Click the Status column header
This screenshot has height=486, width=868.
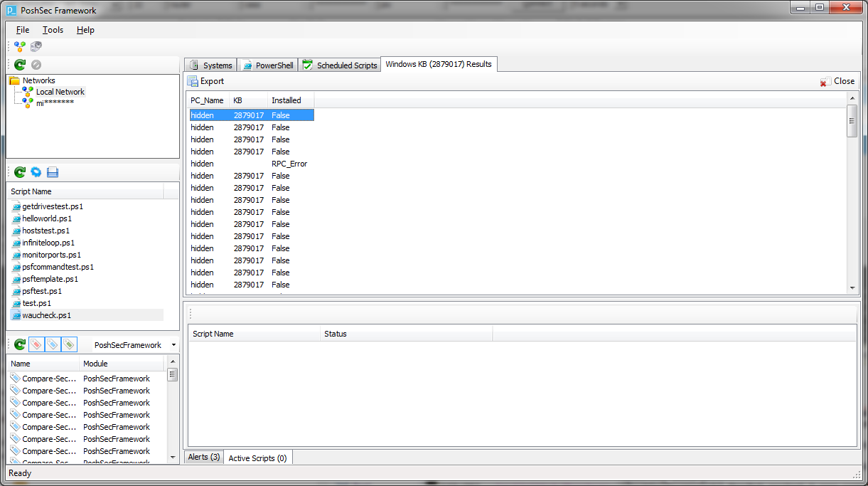pyautogui.click(x=406, y=334)
